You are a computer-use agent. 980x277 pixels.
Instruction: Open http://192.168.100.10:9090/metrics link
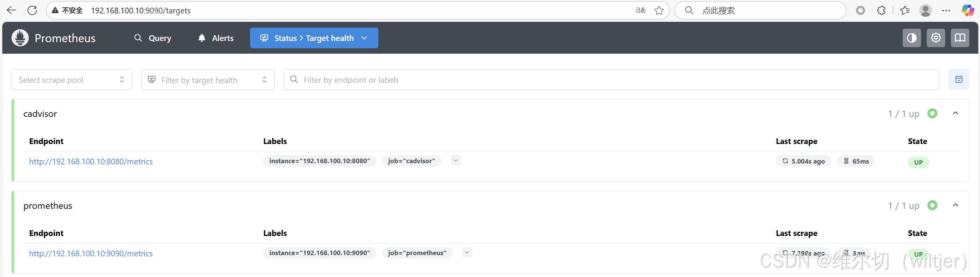91,254
